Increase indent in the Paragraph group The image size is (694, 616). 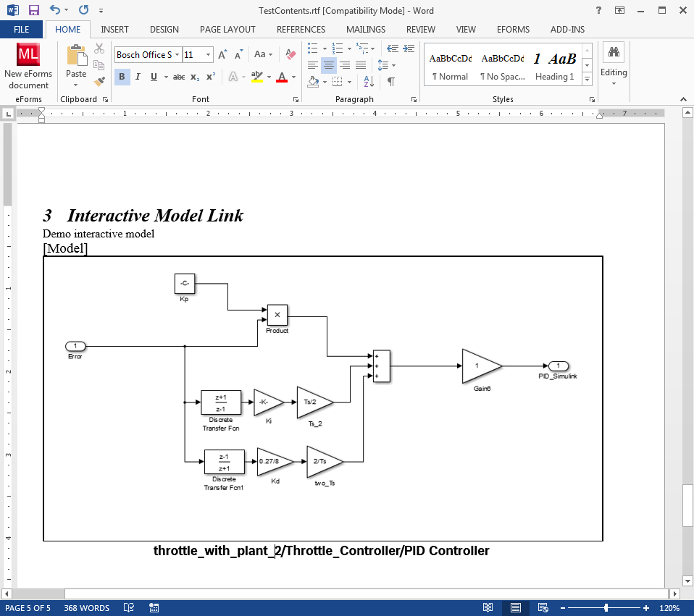point(409,49)
